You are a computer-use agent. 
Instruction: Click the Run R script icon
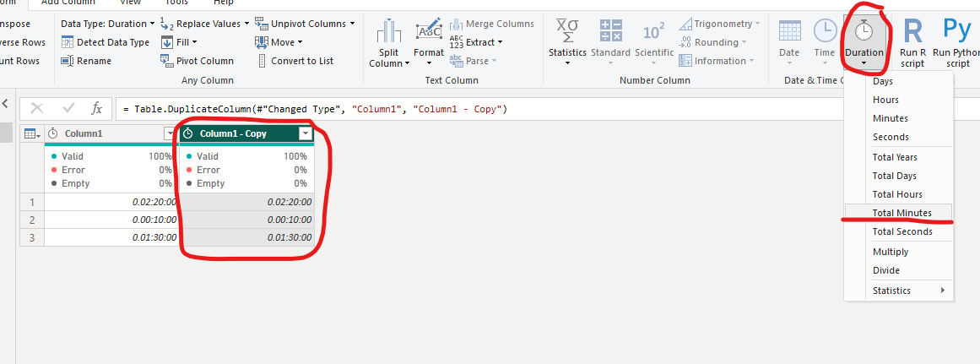point(912,41)
